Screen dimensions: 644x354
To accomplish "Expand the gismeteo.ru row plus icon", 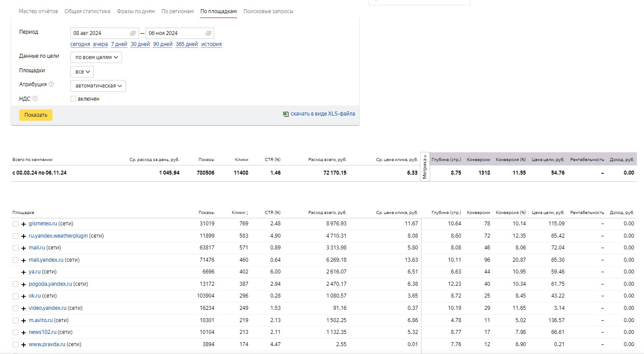I will (24, 224).
